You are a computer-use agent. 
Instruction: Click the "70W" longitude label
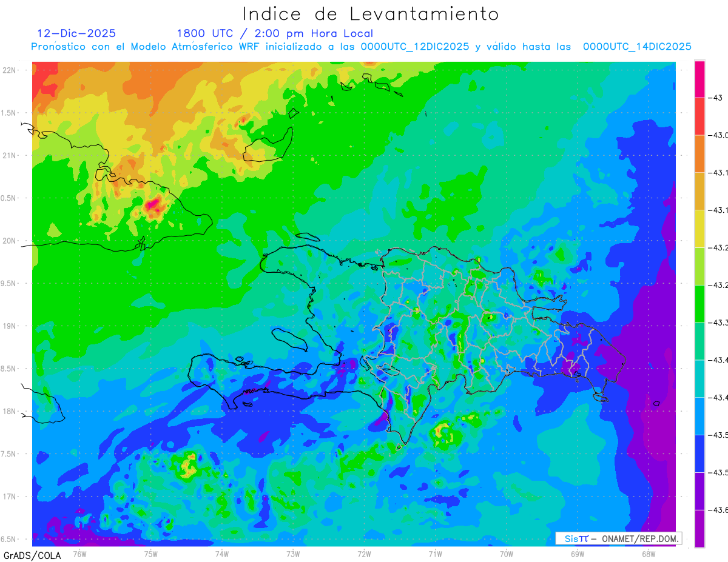507,554
